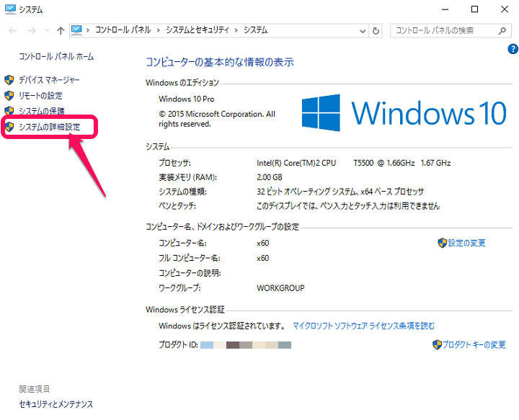Open システムの詳細設定 link
Screen dimensions: 519x420
click(49, 127)
